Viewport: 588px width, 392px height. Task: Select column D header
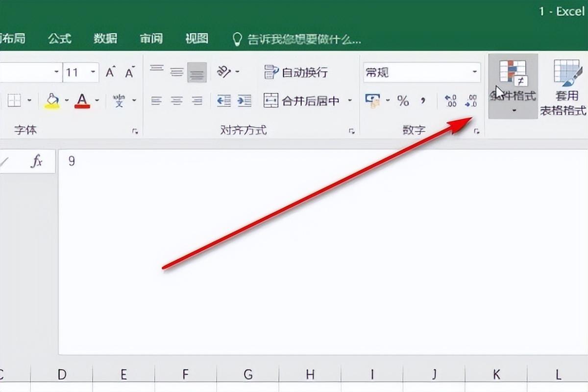(62, 375)
